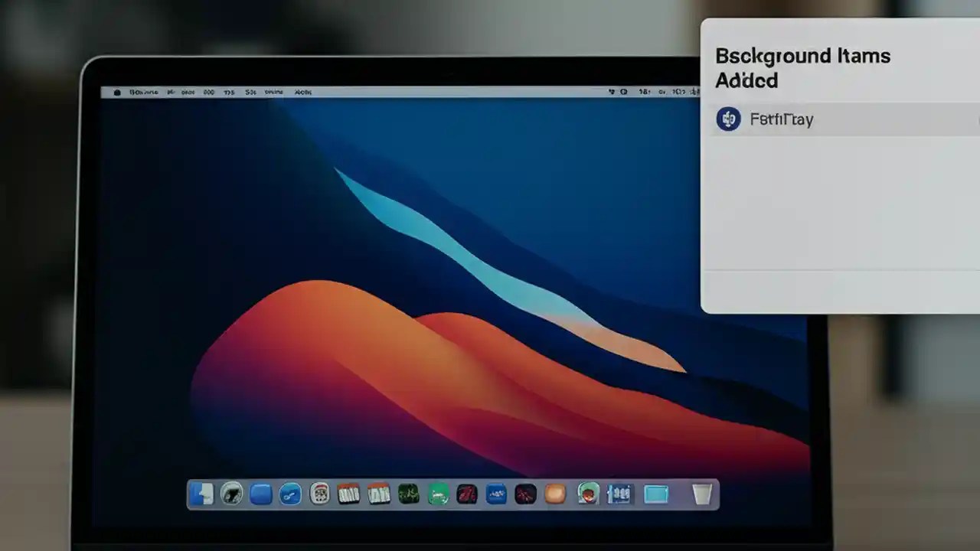This screenshot has height=551, width=980.
Task: Open the dark green plant app in the Dock
Action: point(406,494)
